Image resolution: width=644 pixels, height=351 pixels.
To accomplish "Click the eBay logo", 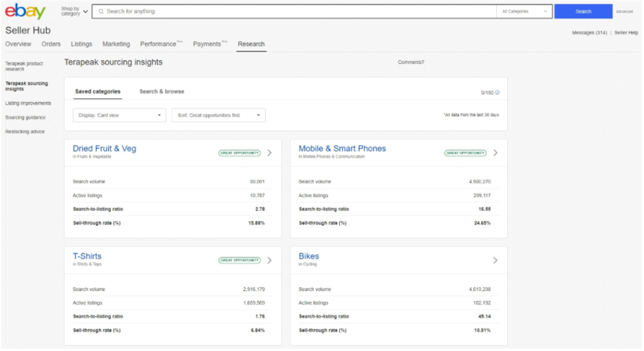I will 25,11.
